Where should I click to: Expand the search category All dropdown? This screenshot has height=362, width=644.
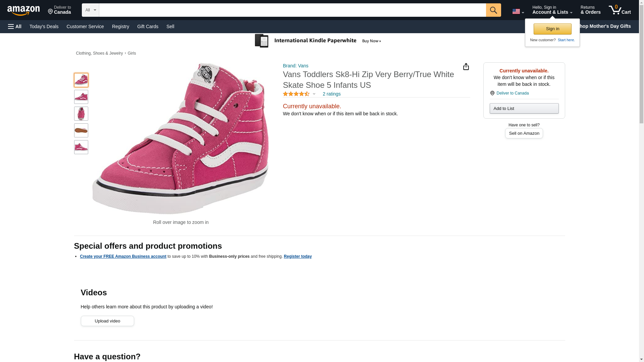pyautogui.click(x=90, y=10)
